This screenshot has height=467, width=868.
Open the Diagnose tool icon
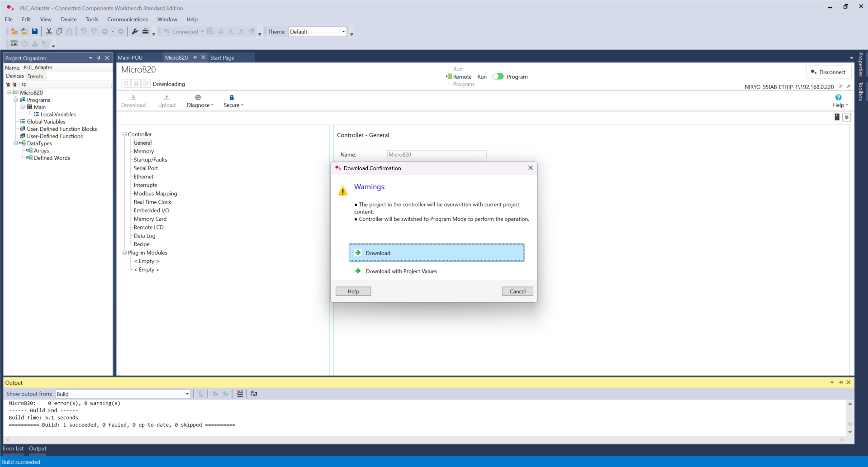pyautogui.click(x=198, y=98)
